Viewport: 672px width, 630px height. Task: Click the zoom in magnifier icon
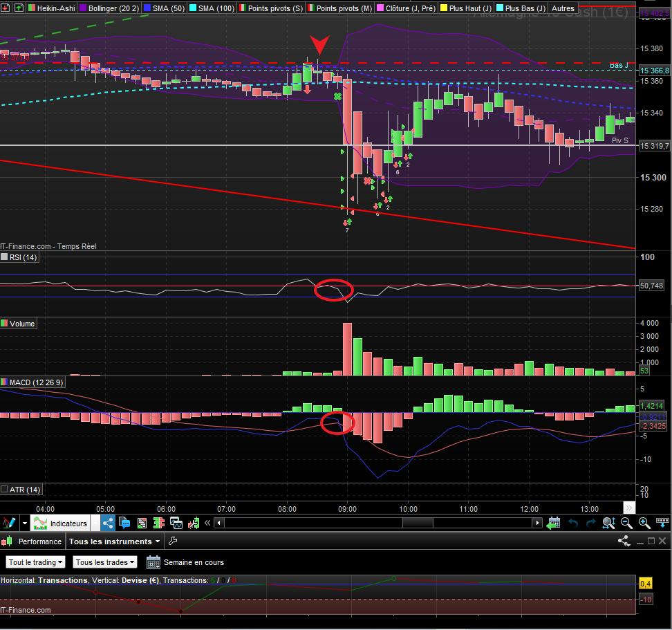tap(644, 523)
